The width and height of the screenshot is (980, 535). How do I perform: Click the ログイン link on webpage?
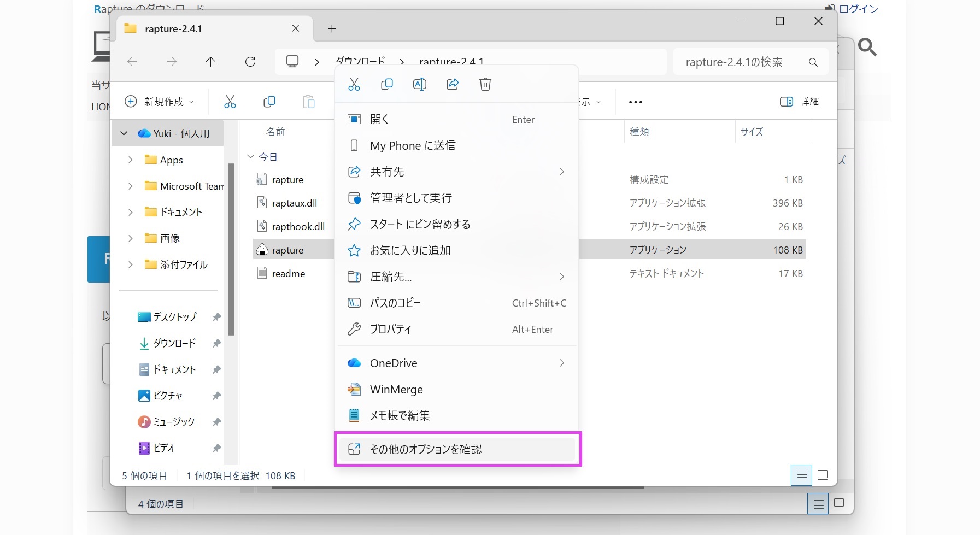point(857,9)
